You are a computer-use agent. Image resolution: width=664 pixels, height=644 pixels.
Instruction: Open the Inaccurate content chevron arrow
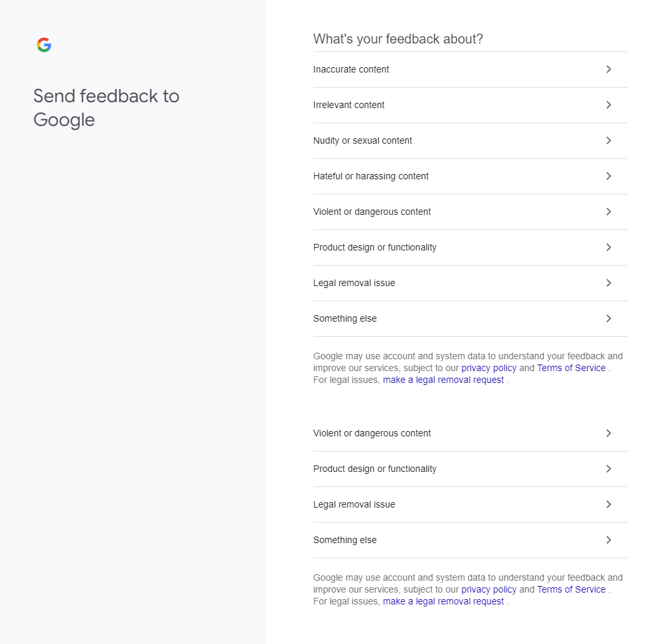click(609, 69)
